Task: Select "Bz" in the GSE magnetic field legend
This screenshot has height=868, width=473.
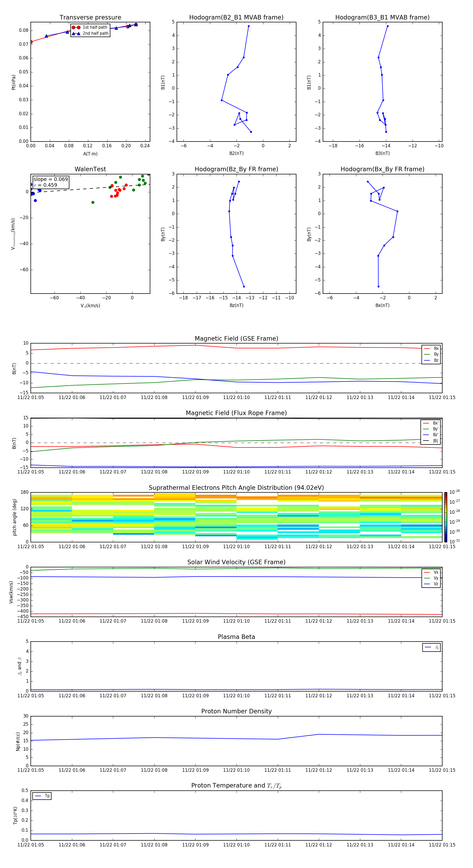Action: 431,360
